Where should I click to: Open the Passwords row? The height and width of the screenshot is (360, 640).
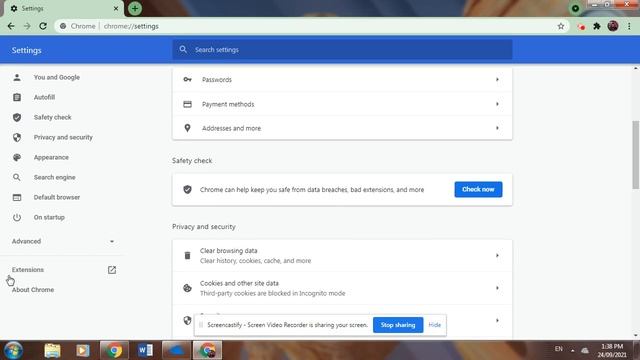click(x=342, y=80)
